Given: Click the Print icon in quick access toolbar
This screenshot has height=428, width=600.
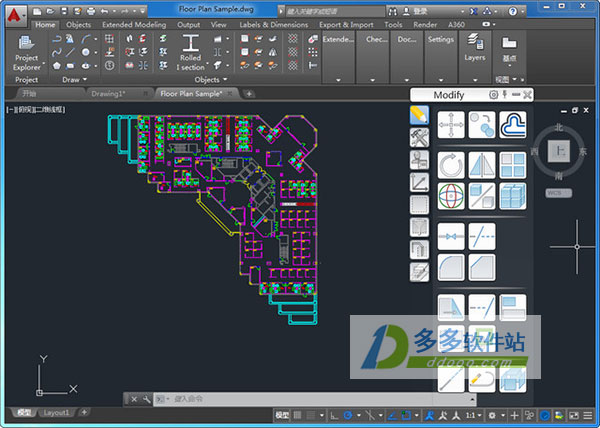Looking at the screenshot, I should point(91,11).
